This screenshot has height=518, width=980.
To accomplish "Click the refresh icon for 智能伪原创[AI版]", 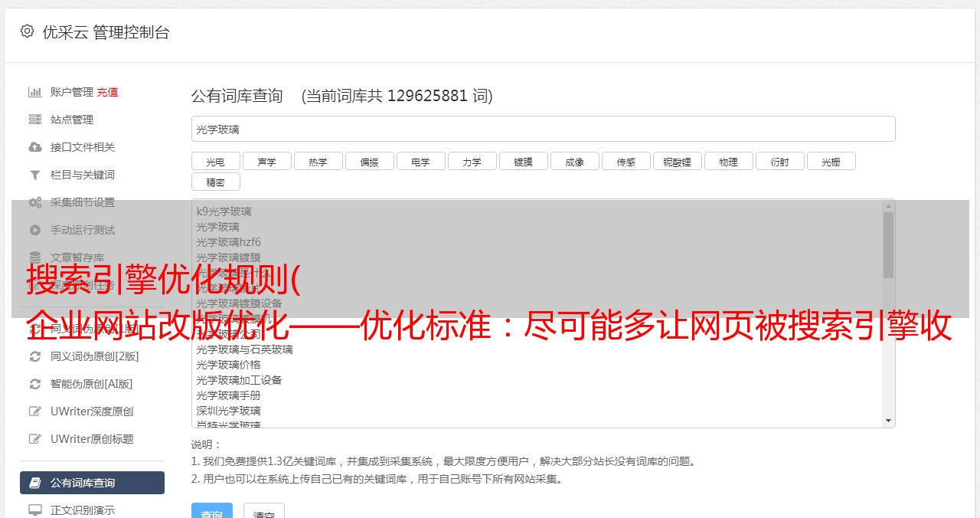I will tap(34, 384).
